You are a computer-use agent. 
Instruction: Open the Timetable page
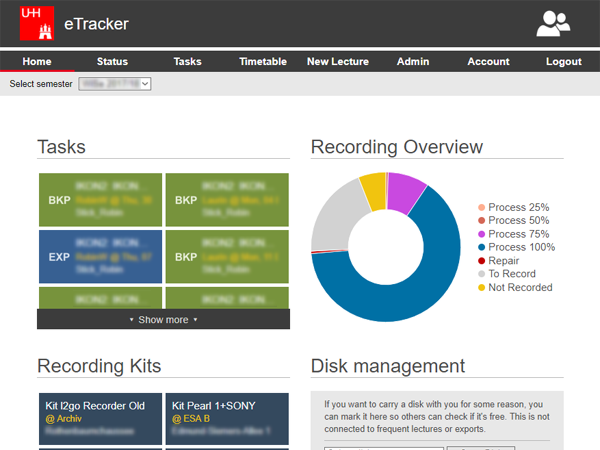263,61
